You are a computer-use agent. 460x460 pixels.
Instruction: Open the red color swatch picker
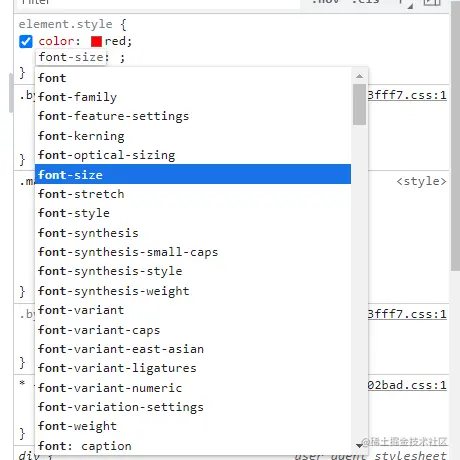(x=96, y=42)
